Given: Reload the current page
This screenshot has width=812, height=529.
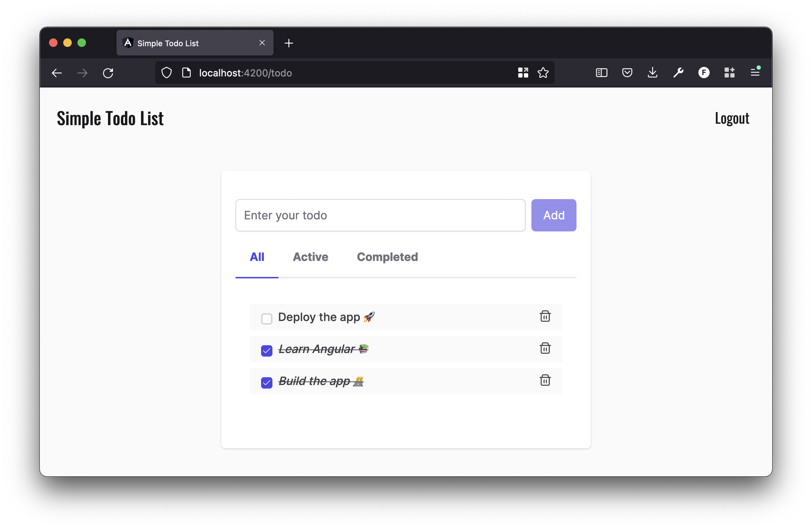Looking at the screenshot, I should (x=108, y=73).
